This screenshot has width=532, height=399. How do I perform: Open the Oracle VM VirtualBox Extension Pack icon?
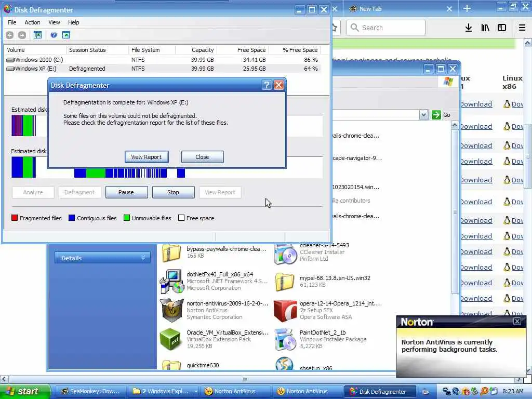(x=170, y=339)
